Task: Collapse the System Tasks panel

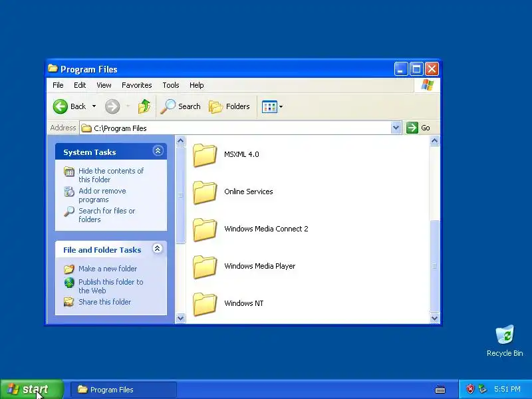Action: (x=158, y=151)
